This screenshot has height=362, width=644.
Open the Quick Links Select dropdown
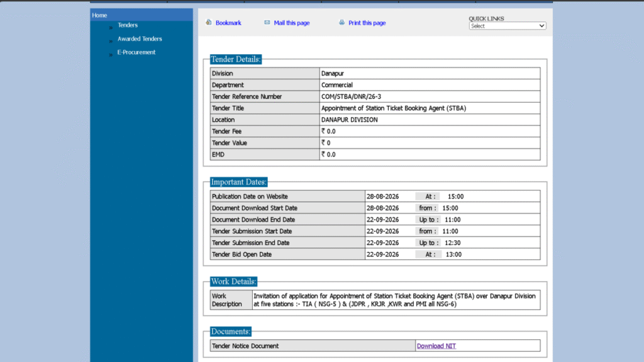[508, 26]
